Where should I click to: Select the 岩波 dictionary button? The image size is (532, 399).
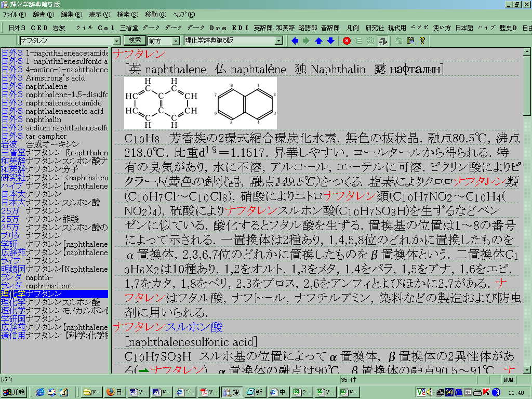click(x=59, y=28)
